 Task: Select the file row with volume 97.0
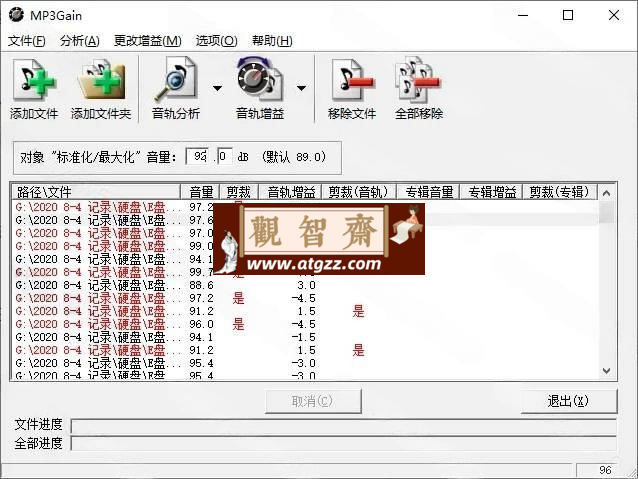(x=305, y=233)
